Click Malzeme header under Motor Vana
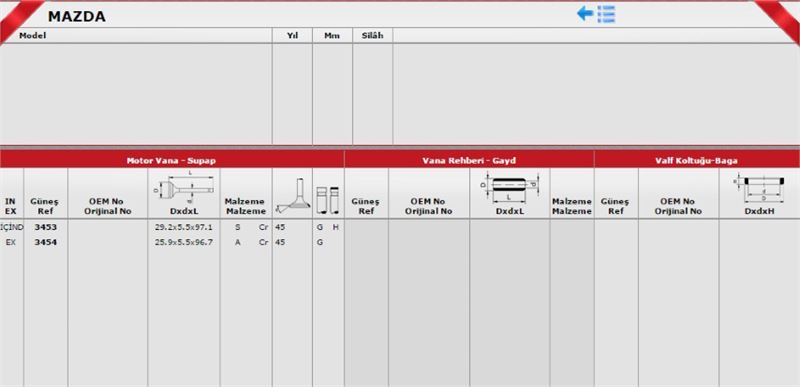800x387 pixels. pos(246,206)
